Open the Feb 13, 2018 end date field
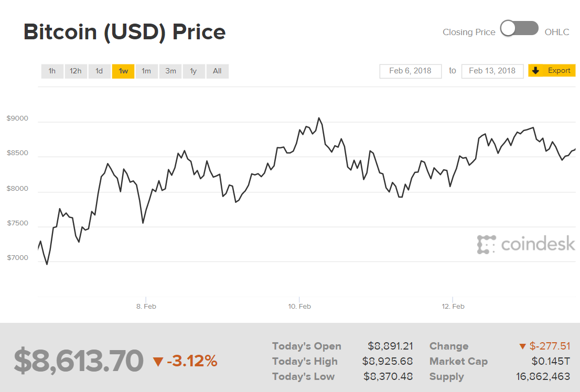Screen dimensions: 580x392 pos(492,71)
